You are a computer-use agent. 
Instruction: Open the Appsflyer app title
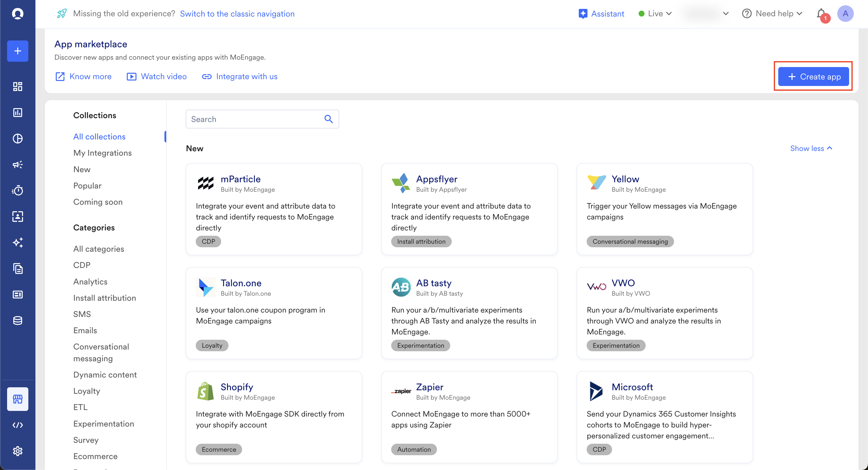coord(437,179)
